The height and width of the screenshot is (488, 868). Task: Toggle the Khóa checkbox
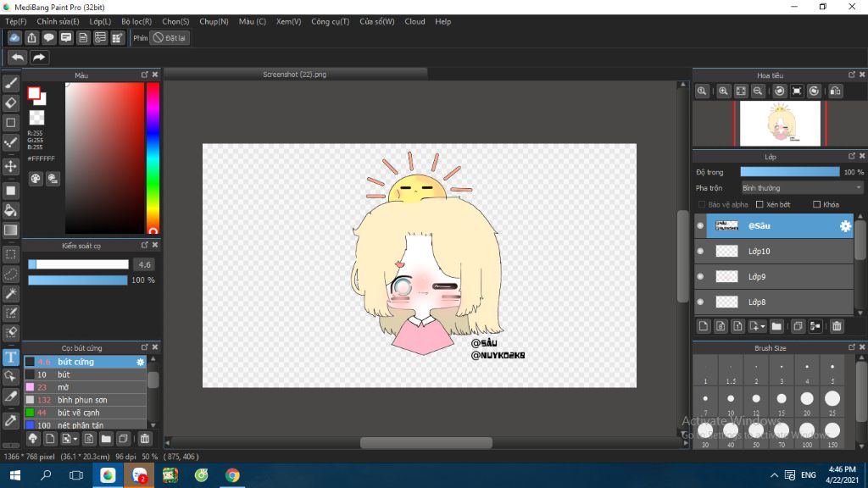point(816,205)
